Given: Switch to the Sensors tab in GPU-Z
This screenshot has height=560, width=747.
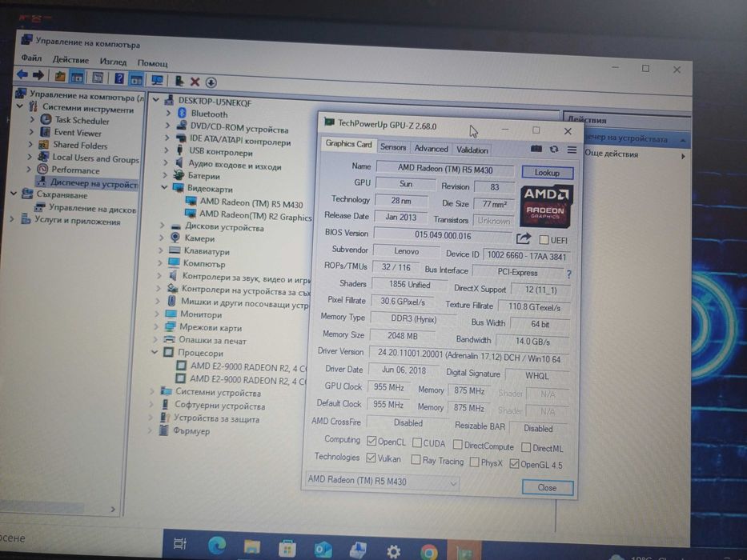Looking at the screenshot, I should [x=393, y=148].
